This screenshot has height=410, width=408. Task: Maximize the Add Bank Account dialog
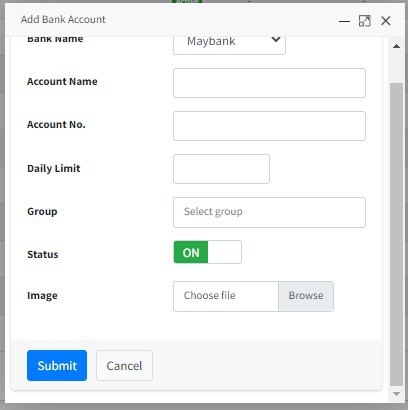(x=364, y=21)
